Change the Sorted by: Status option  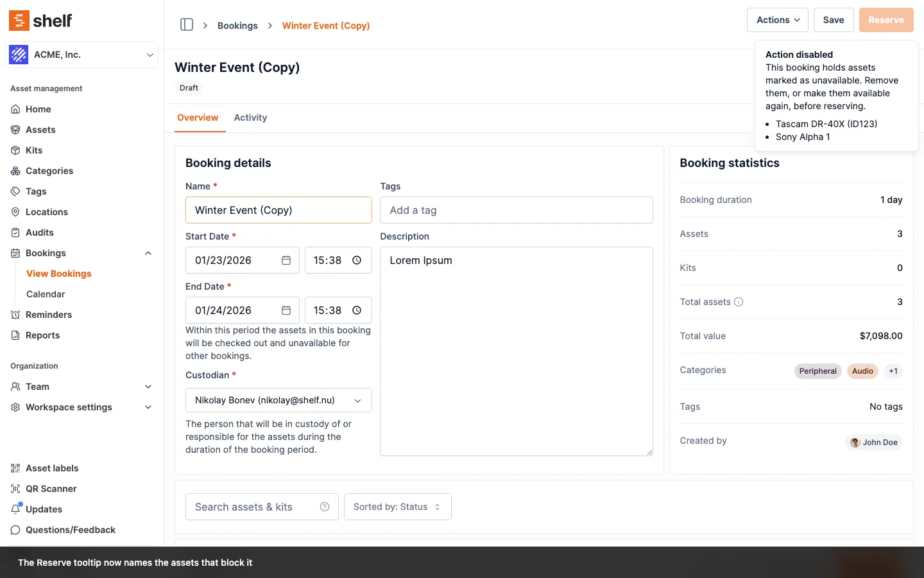click(398, 507)
